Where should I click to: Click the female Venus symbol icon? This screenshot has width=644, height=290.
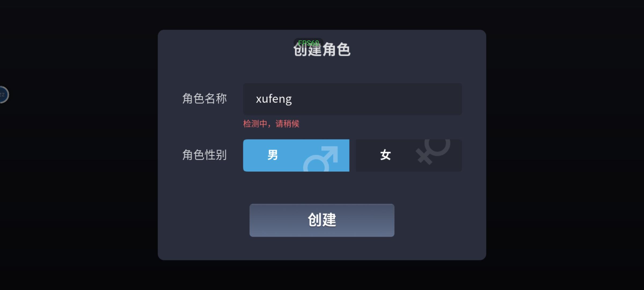point(433,152)
